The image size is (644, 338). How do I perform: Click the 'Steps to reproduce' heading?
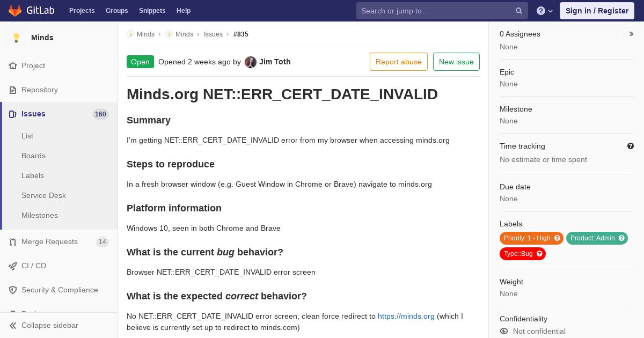pyautogui.click(x=171, y=164)
